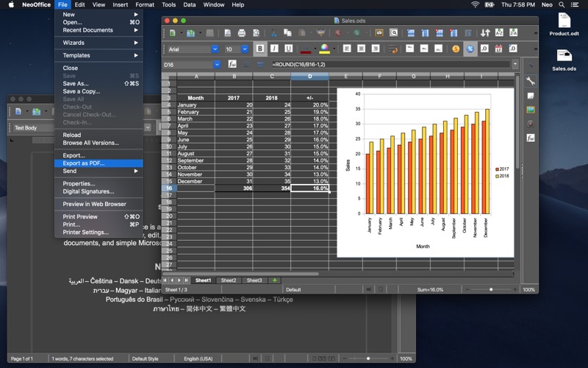Open the Function Wizard beside the cell reference
This screenshot has width=588, height=368.
[x=232, y=65]
